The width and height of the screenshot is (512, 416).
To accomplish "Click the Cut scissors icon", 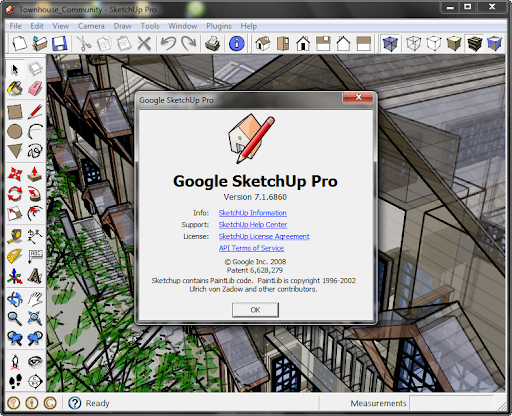I will pos(84,43).
